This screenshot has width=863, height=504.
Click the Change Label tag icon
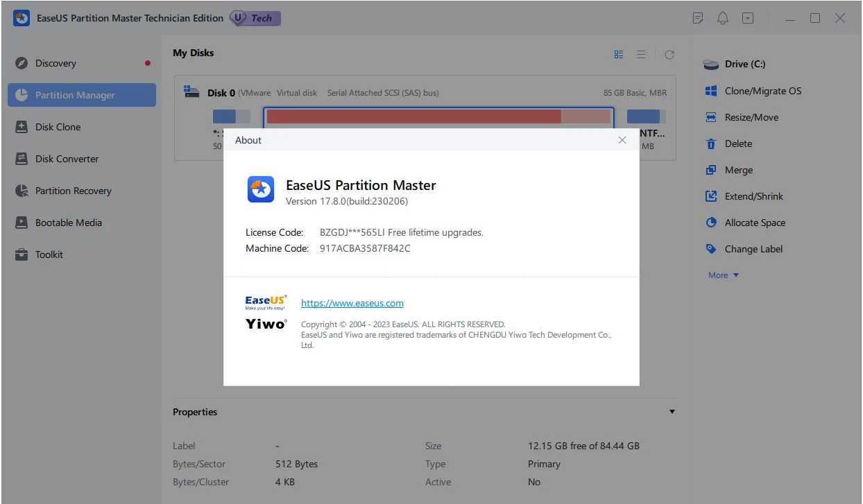coord(710,249)
